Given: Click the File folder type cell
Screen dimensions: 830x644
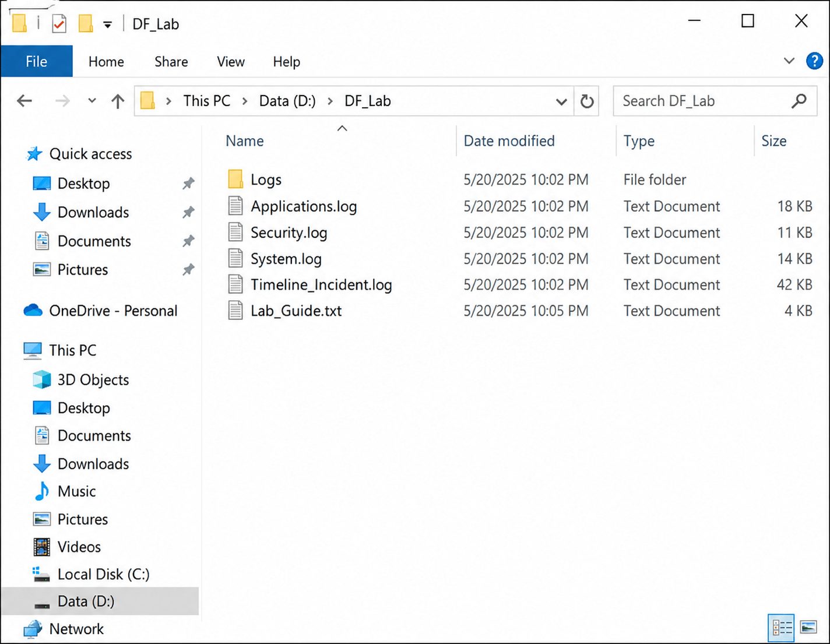Looking at the screenshot, I should pos(655,180).
